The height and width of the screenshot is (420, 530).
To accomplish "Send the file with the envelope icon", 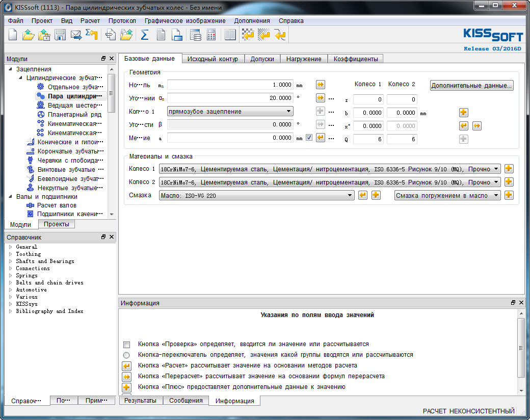I will 76,35.
